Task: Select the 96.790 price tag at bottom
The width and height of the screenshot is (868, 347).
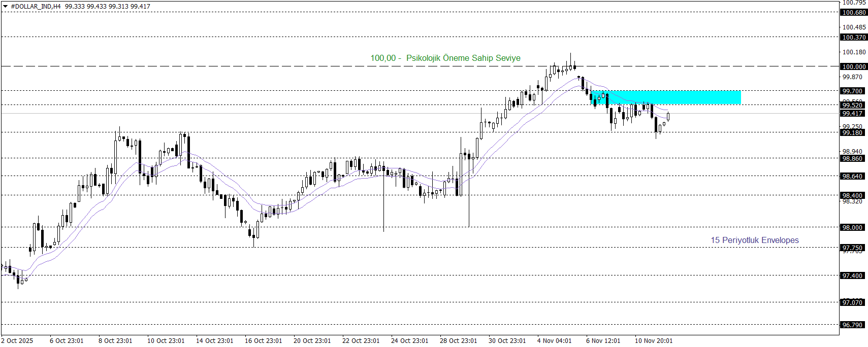Action: coord(852,325)
